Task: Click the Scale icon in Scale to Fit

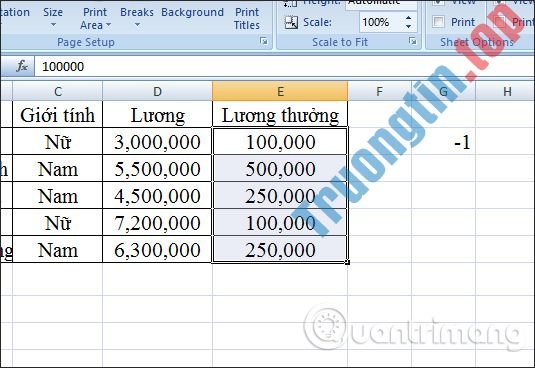Action: pos(291,23)
